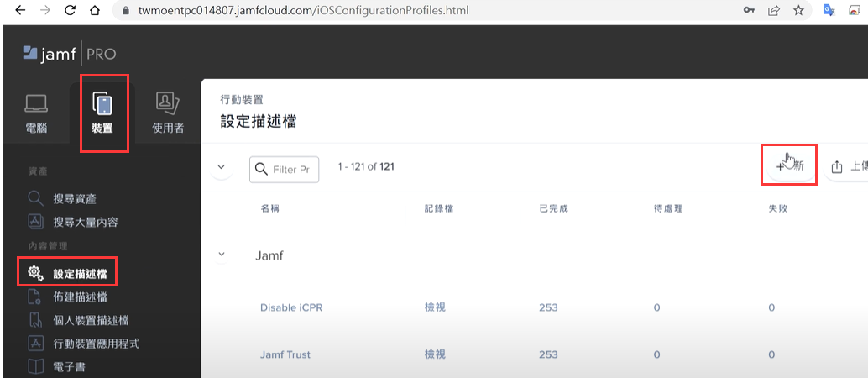This screenshot has height=378, width=868.
Task: View logs (檢視) for Disable iCPR
Action: point(435,307)
